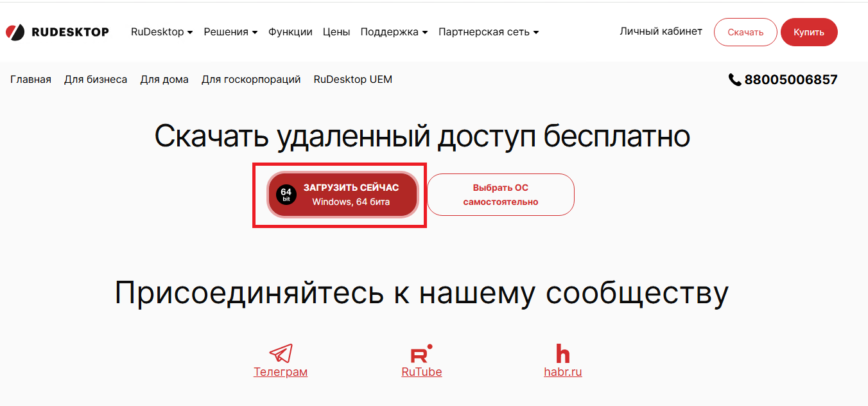
Task: Expand the RuDesktop dropdown menu
Action: 162,32
